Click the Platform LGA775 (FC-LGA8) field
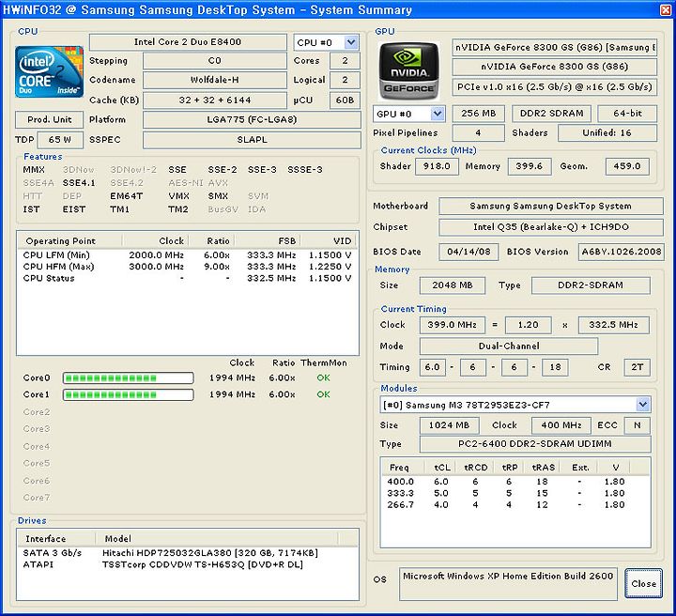Image resolution: width=676 pixels, height=616 pixels. (x=252, y=119)
